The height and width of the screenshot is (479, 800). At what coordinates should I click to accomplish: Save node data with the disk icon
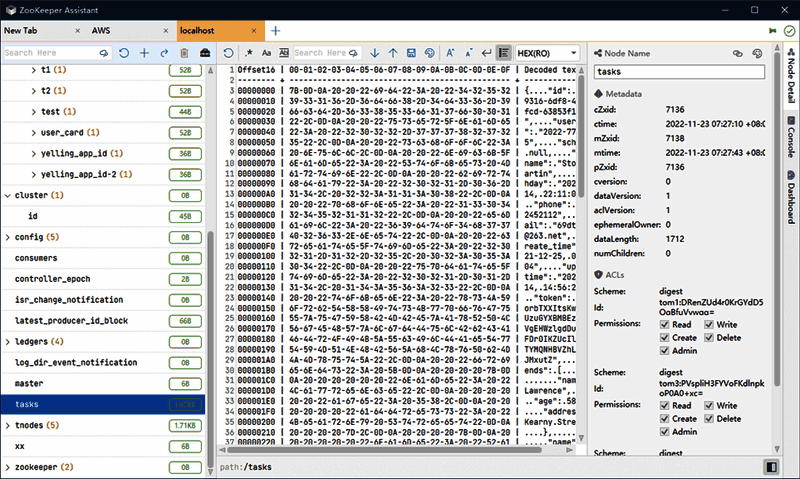point(411,53)
